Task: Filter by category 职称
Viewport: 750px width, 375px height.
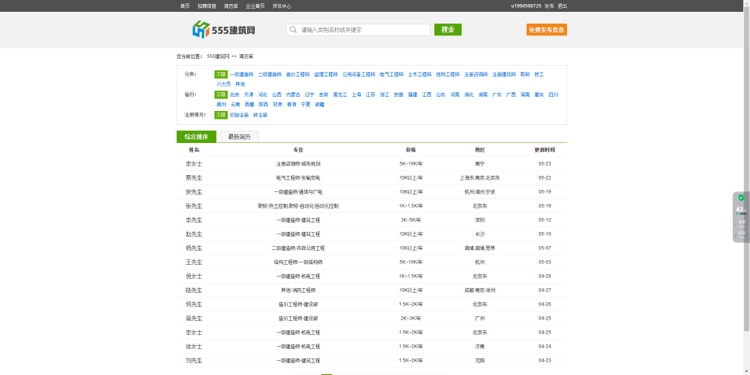Action: pos(525,75)
